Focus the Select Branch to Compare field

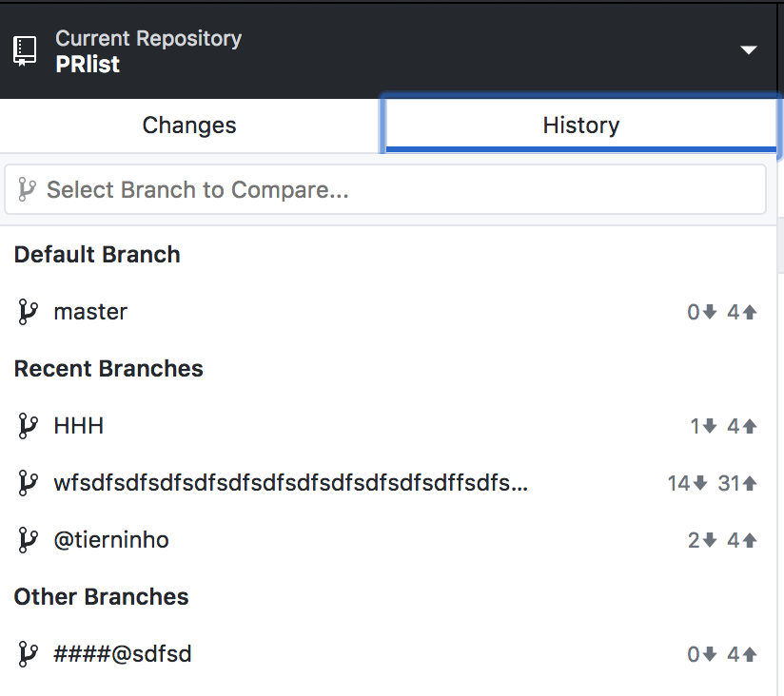[385, 190]
